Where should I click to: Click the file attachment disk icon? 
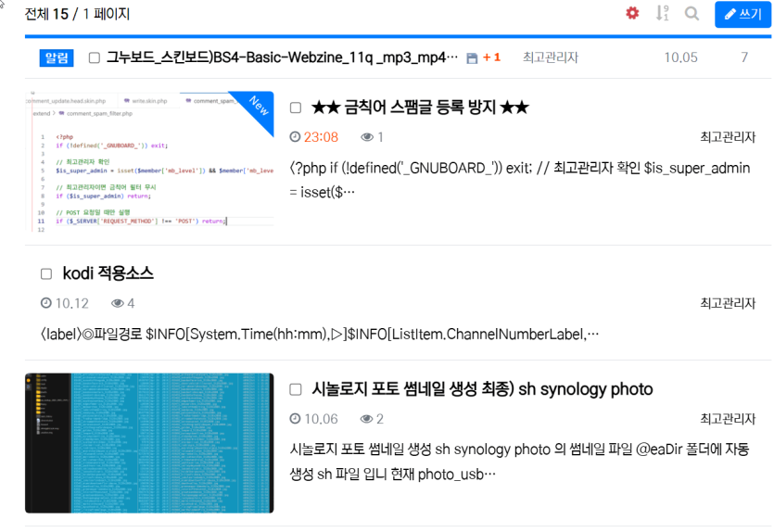tap(472, 58)
